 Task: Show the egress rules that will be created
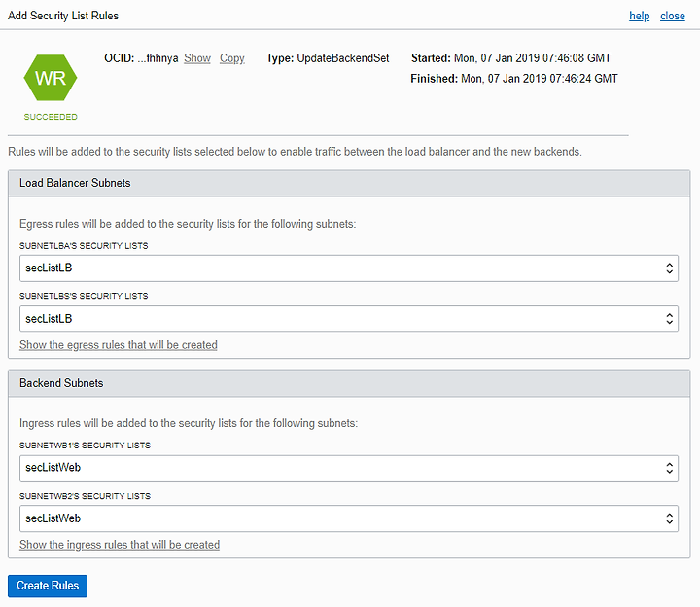tap(119, 345)
